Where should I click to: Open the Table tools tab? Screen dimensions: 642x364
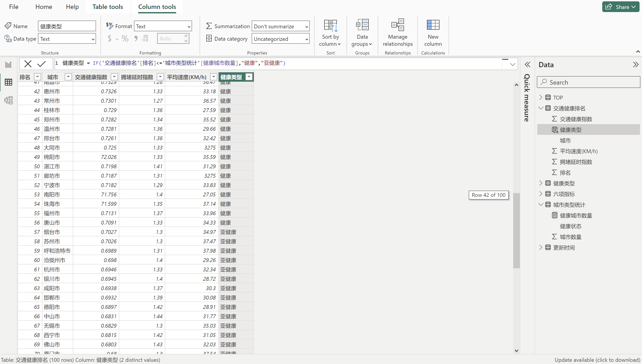[x=108, y=7]
